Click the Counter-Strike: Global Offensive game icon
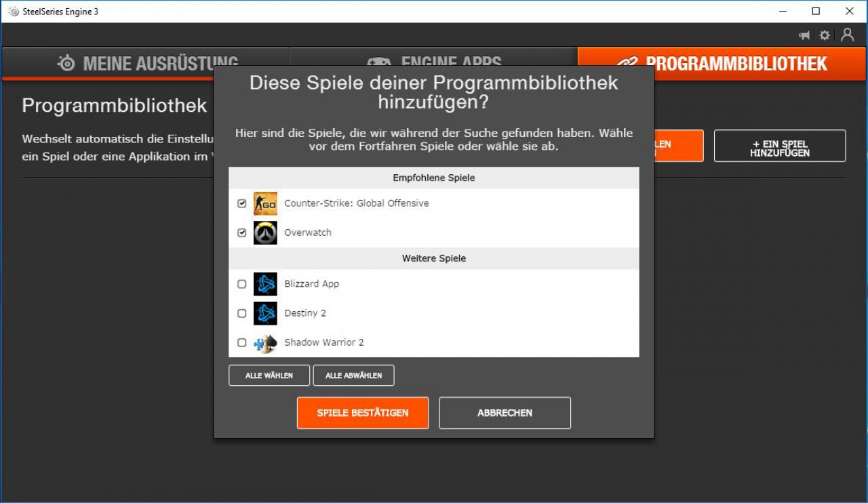The height and width of the screenshot is (503, 868). click(x=265, y=203)
